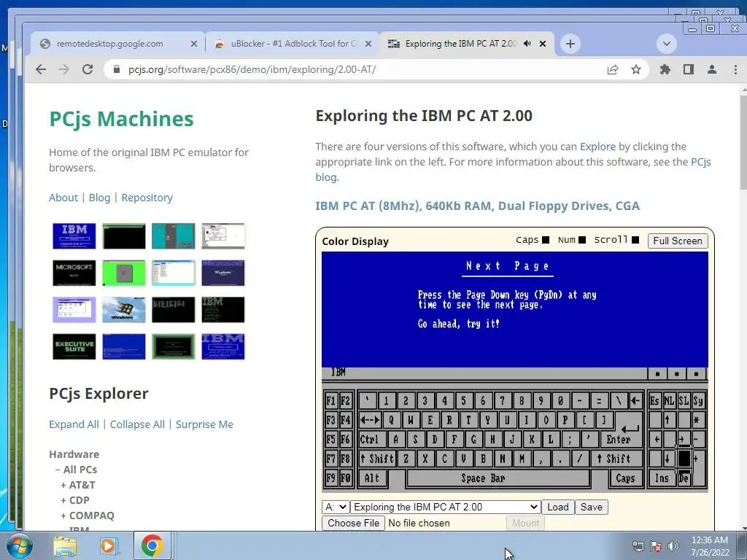Click Collapse All in PCjs Explorer
Viewport: 747px width, 560px height.
pyautogui.click(x=137, y=424)
